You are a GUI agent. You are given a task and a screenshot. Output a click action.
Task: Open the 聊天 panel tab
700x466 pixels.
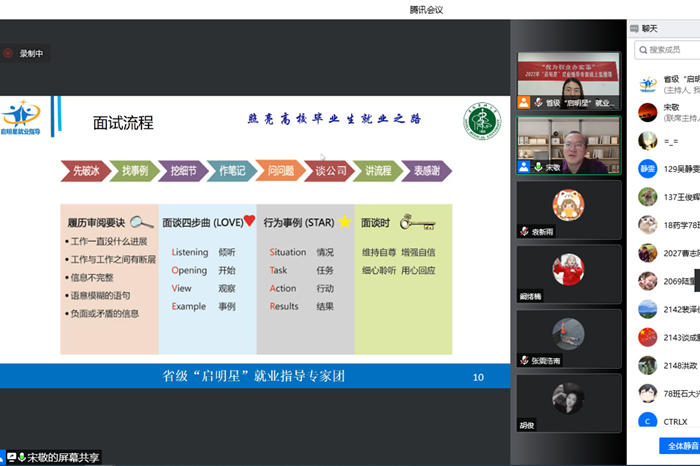click(x=649, y=28)
